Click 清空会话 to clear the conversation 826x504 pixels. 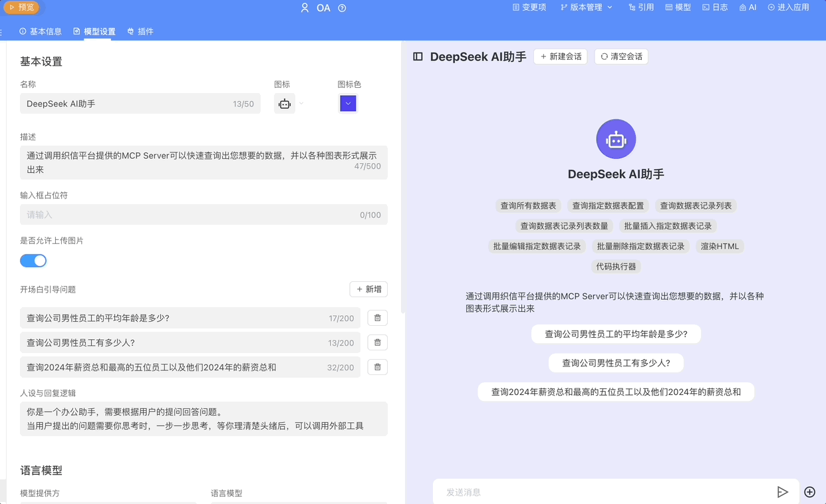click(x=620, y=57)
